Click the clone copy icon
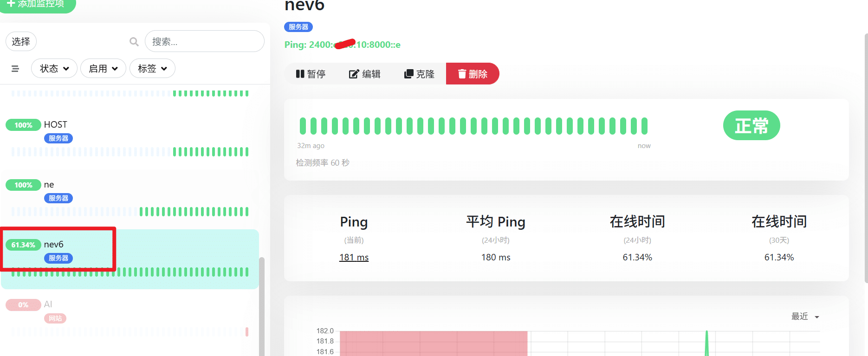Image resolution: width=868 pixels, height=356 pixels. click(408, 74)
